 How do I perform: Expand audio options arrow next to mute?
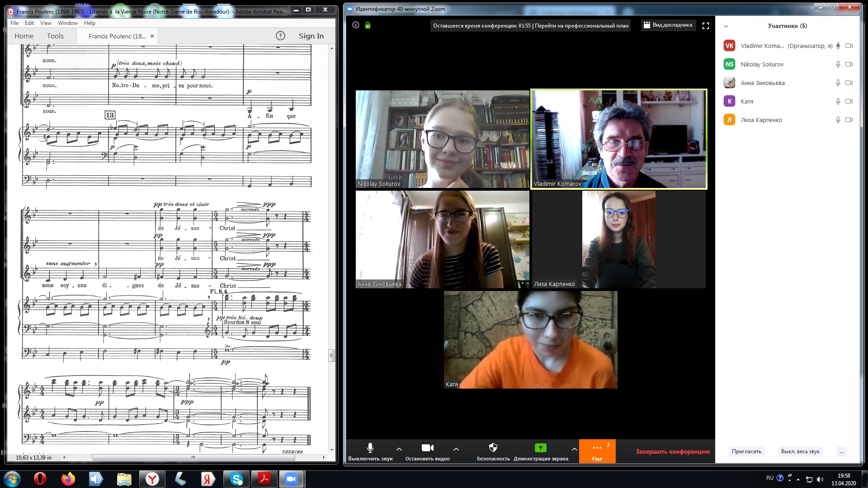pyautogui.click(x=399, y=449)
